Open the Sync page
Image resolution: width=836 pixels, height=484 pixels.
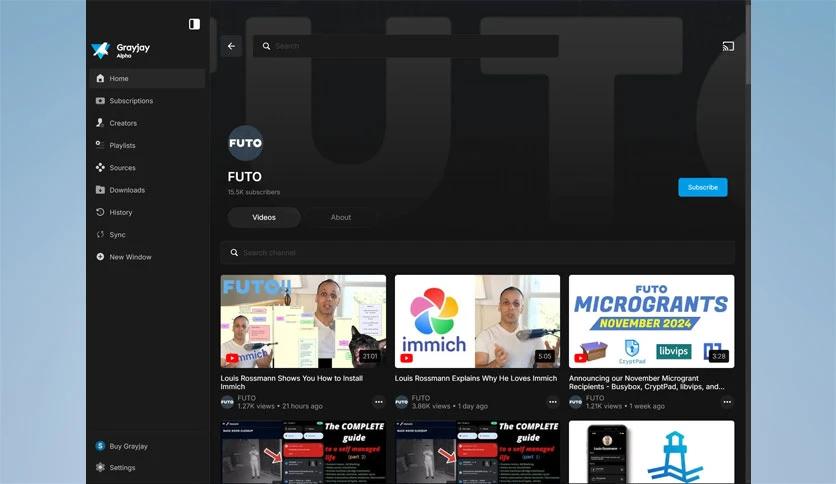[117, 234]
